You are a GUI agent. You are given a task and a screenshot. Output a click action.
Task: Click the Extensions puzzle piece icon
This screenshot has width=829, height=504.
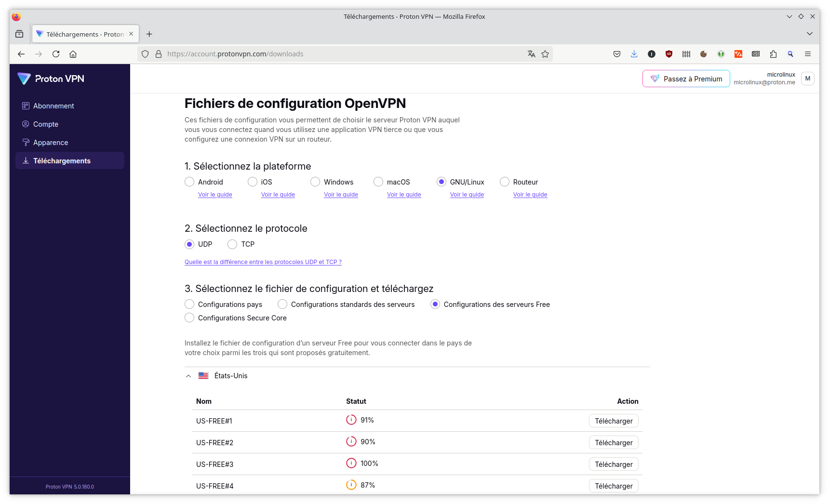(x=773, y=54)
